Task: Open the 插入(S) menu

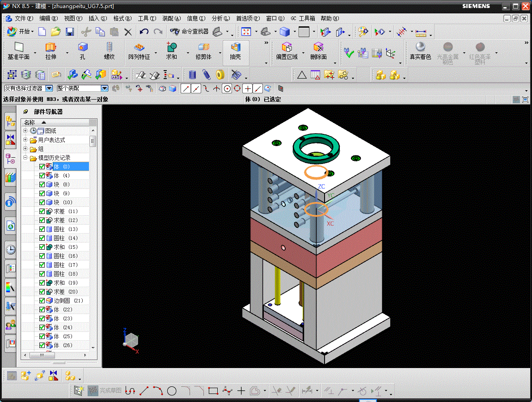Action: click(x=98, y=18)
